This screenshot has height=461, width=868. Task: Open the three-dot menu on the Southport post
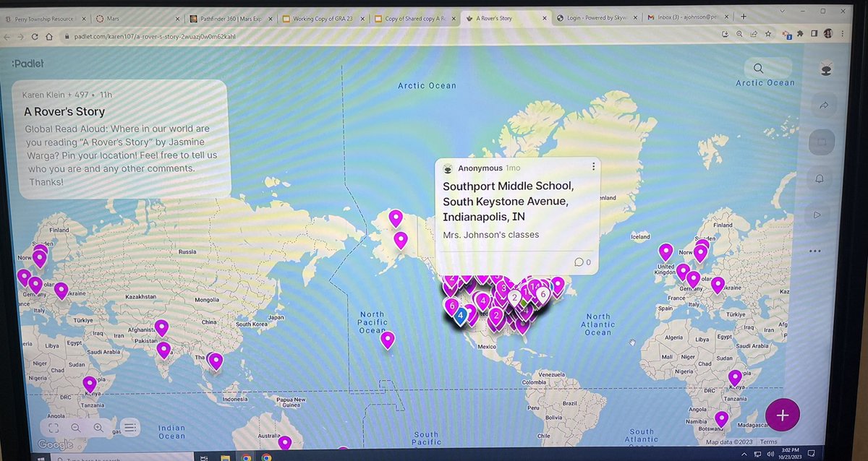593,167
